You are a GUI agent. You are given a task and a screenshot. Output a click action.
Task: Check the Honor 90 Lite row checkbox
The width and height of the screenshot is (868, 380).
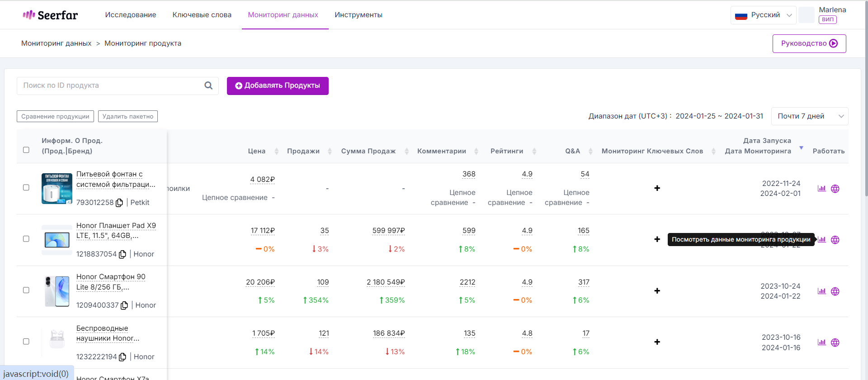(x=26, y=290)
